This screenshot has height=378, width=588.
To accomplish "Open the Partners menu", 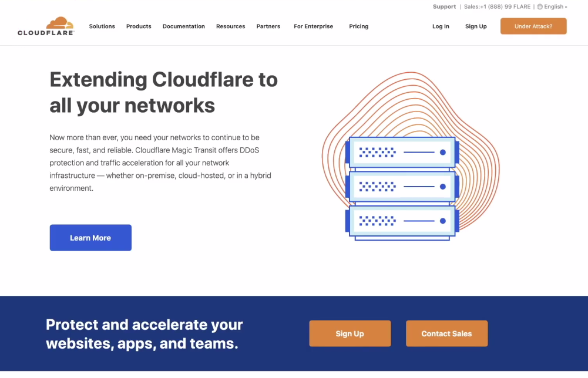I will pos(268,26).
